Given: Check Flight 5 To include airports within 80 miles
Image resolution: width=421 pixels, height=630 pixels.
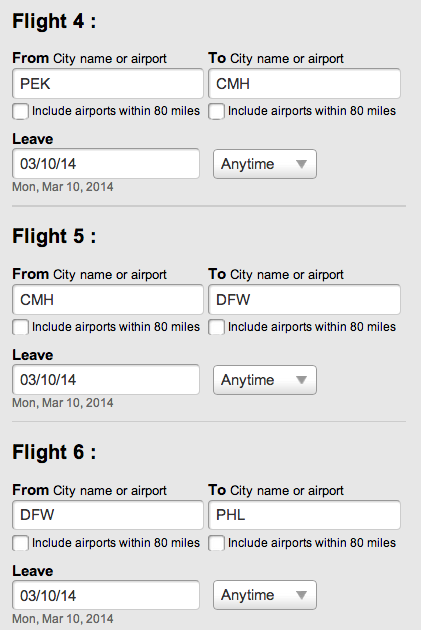Looking at the screenshot, I should point(216,327).
